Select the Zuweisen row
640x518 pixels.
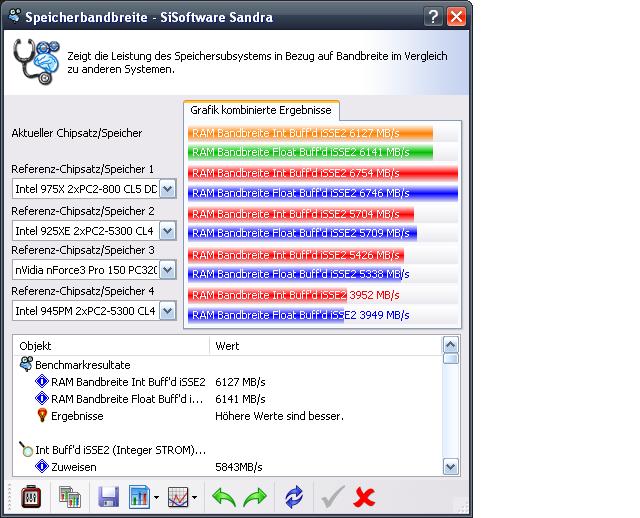[74, 467]
